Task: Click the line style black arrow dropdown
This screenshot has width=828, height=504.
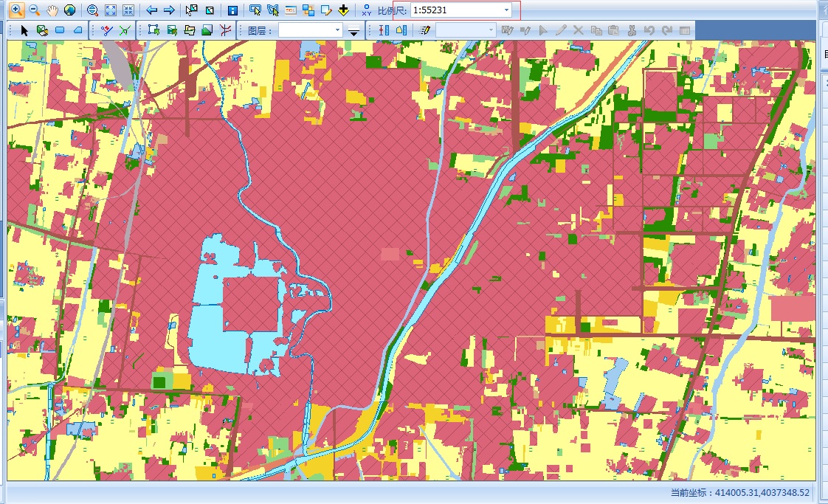Action: [x=353, y=31]
